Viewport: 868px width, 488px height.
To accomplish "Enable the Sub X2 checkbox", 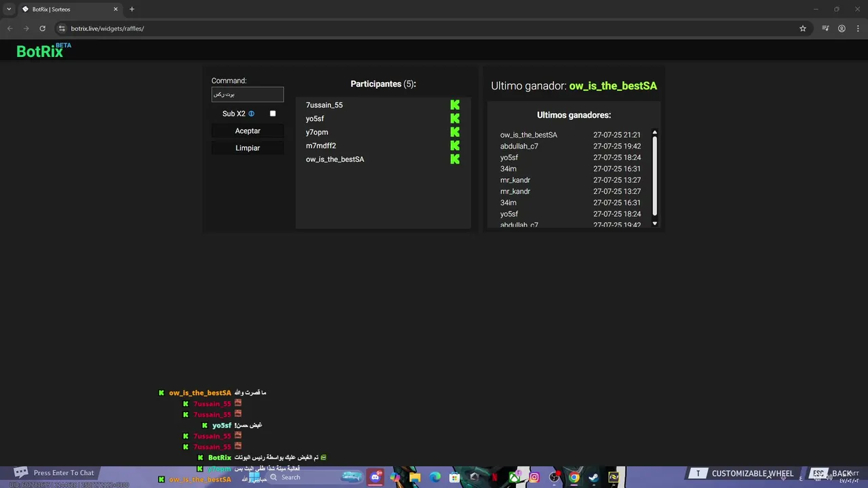I will [273, 114].
